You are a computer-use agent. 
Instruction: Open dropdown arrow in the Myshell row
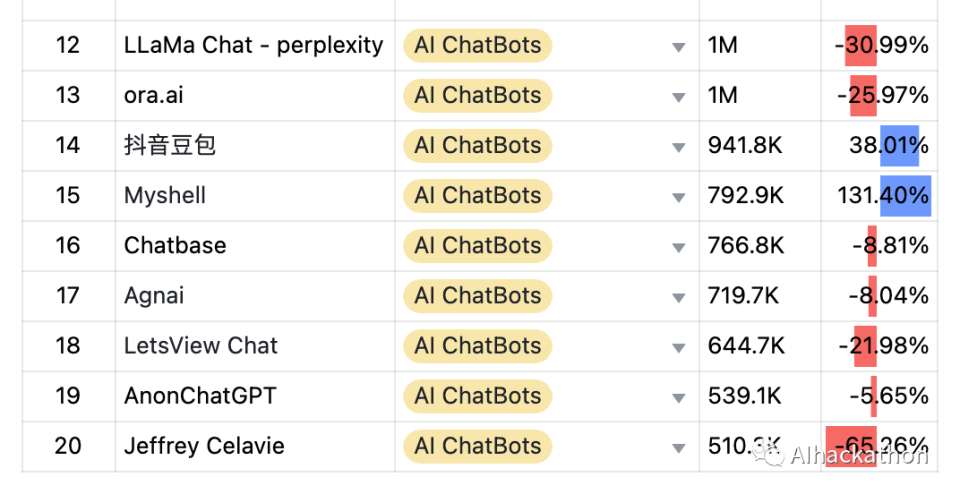point(679,197)
